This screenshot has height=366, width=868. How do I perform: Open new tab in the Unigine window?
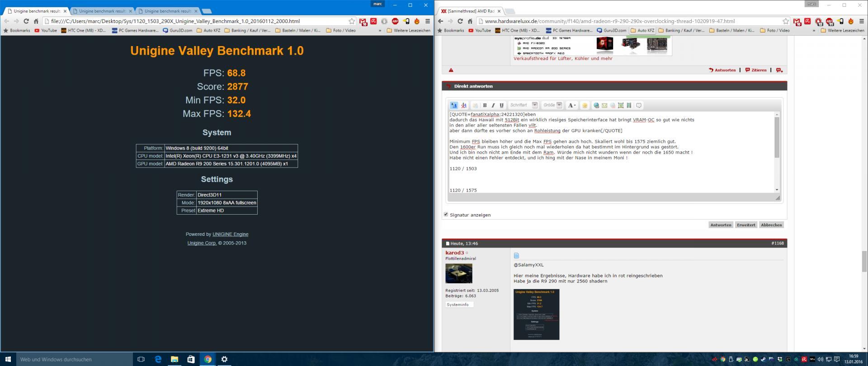pos(207,11)
